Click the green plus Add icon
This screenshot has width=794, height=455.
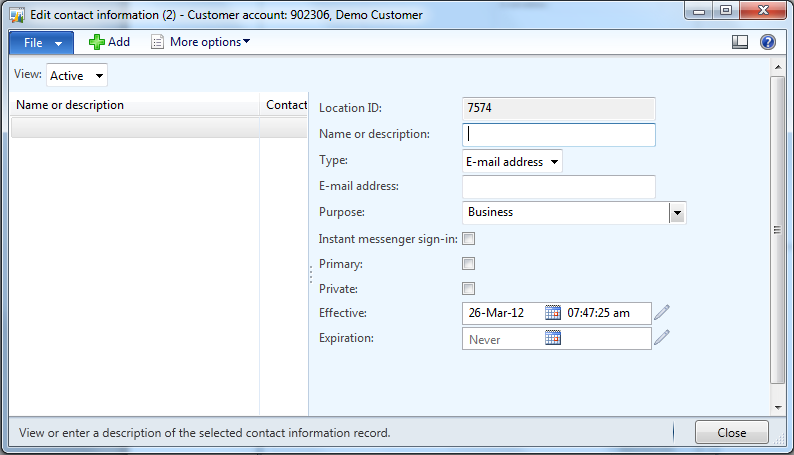pos(97,42)
